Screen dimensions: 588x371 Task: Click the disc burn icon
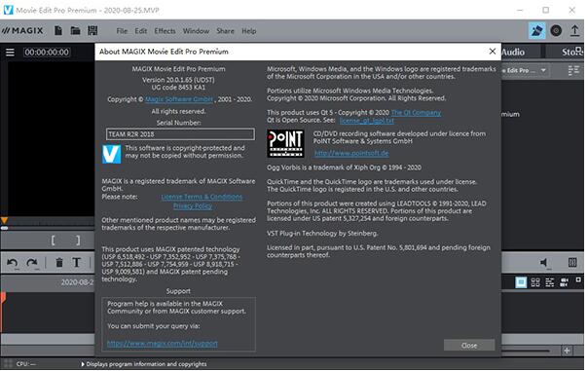click(556, 30)
